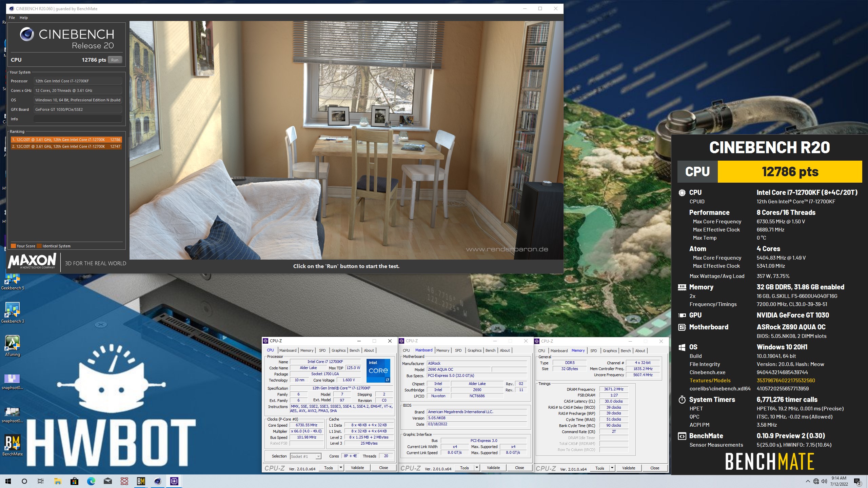This screenshot has height=488, width=868.
Task: Click the empty Info field in Cinebench
Action: 78,119
